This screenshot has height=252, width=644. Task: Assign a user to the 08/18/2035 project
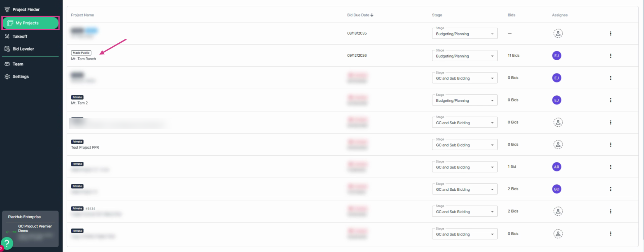pos(558,33)
